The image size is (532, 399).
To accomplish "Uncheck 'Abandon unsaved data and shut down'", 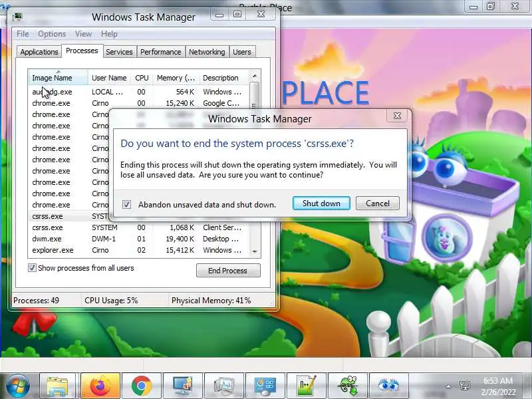I will pos(126,204).
